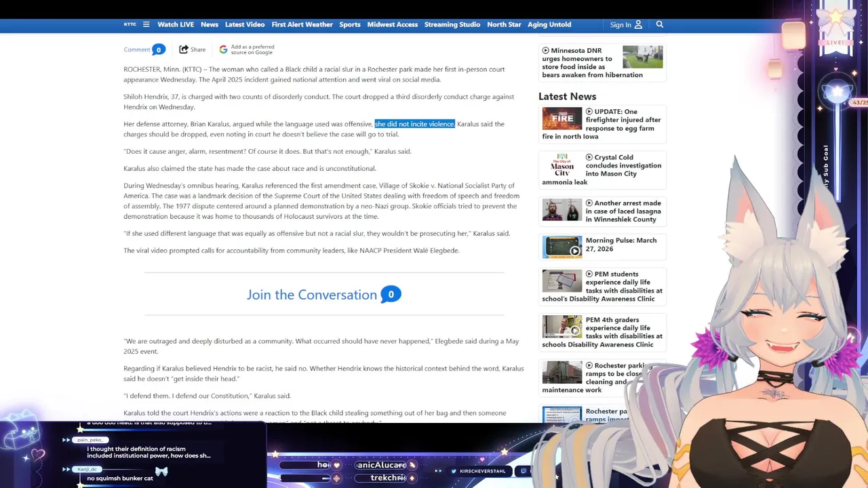Click the pain_peko chat username
The width and height of the screenshot is (868, 488).
click(90, 440)
